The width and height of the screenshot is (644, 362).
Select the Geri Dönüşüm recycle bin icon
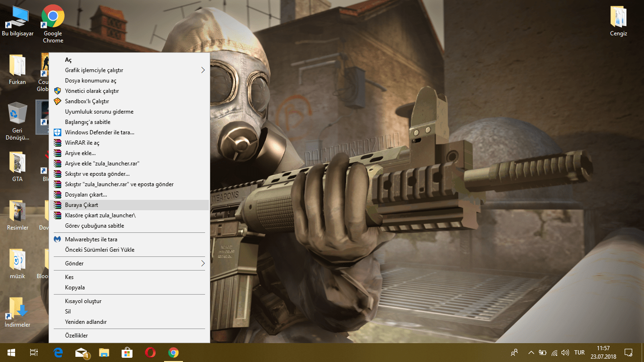tap(17, 121)
